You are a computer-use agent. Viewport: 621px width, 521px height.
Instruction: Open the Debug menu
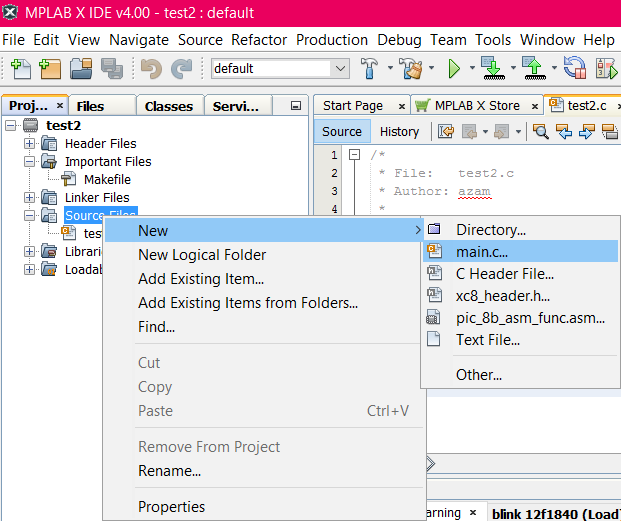[399, 40]
